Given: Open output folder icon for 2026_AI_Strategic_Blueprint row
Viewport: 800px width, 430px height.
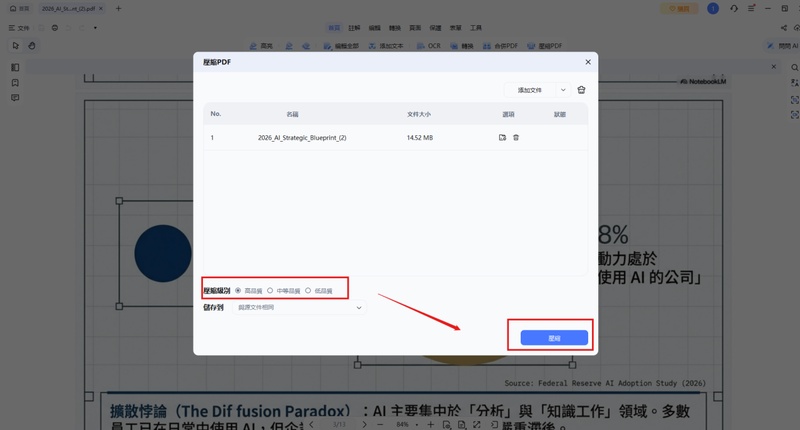Looking at the screenshot, I should (x=502, y=138).
